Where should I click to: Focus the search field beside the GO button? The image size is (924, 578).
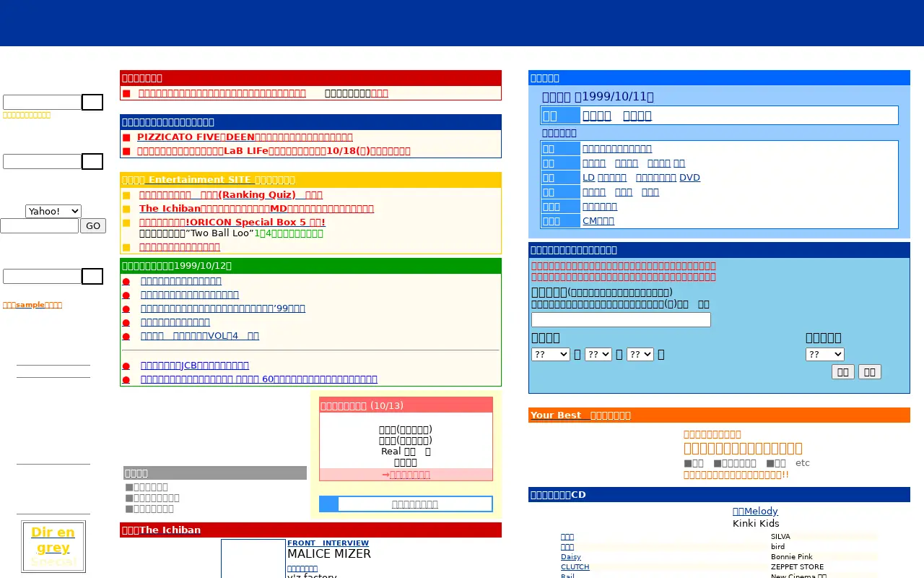point(40,226)
